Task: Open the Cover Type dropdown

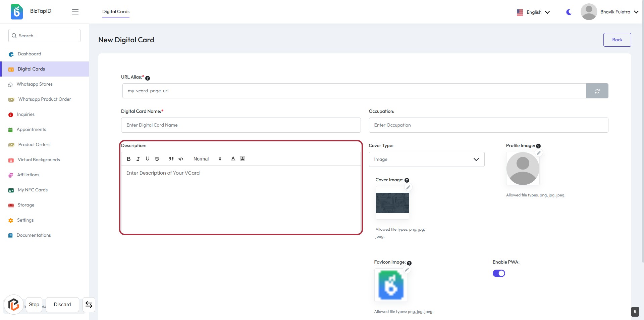Action: click(426, 159)
